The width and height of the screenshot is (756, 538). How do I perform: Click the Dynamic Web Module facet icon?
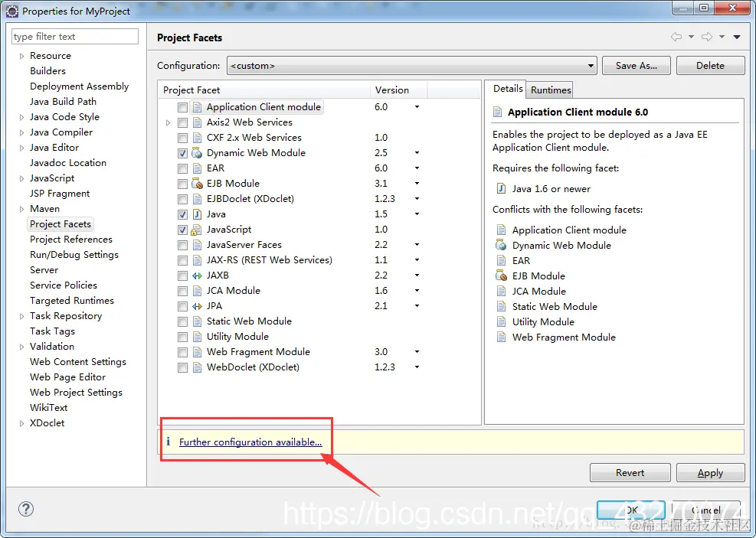pyautogui.click(x=197, y=153)
